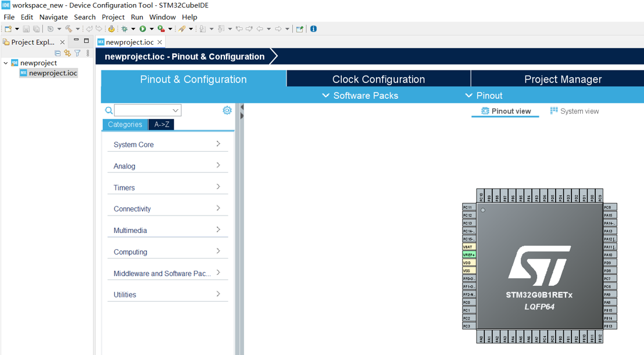Maximize the Project Explorer panel
Image resolution: width=644 pixels, height=355 pixels.
86,41
